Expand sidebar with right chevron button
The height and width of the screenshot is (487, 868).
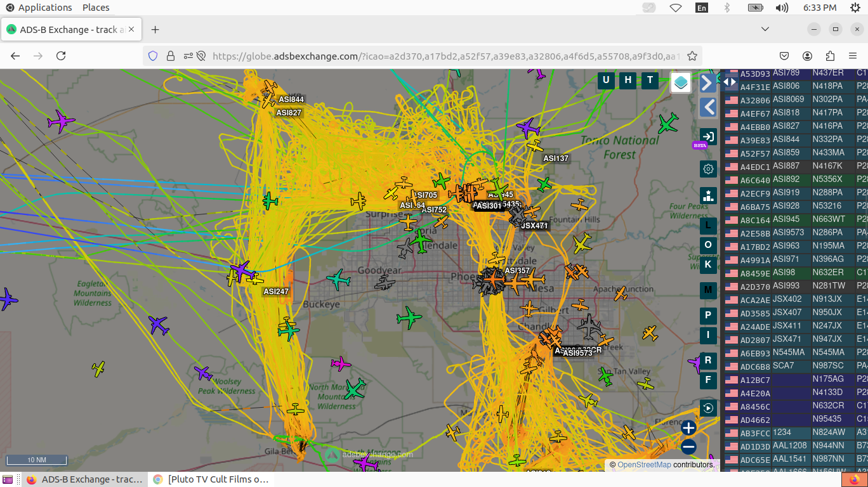[708, 83]
